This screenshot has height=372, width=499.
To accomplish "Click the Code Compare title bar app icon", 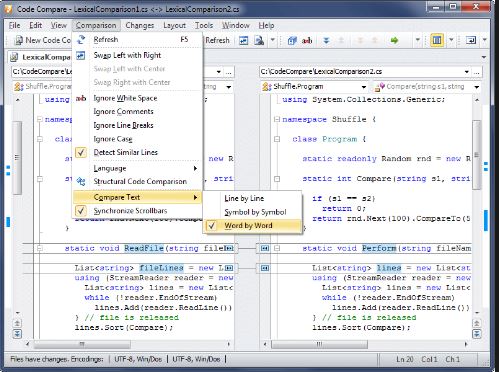I will click(x=9, y=9).
